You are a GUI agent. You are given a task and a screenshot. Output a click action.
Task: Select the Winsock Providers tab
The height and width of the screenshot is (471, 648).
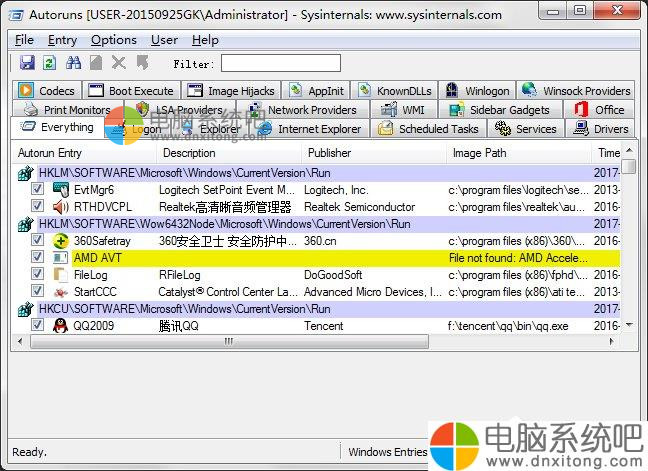576,90
